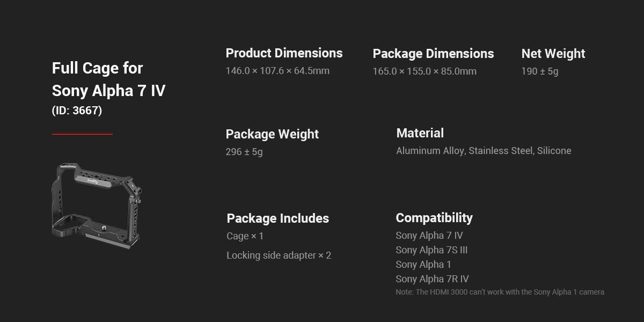The height and width of the screenshot is (322, 644).
Task: Select the Aluminum Alloy, Stainless Steel, Silicone text
Action: click(x=484, y=151)
